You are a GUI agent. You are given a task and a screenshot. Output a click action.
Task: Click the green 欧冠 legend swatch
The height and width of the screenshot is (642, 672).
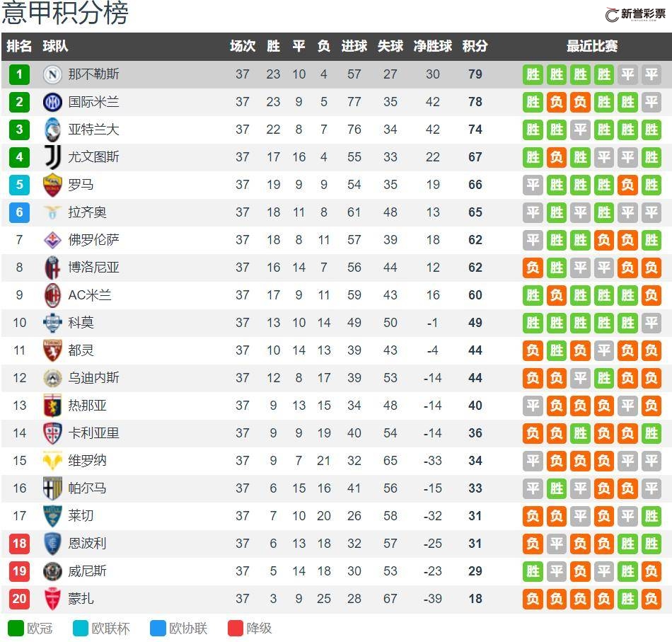pyautogui.click(x=16, y=629)
